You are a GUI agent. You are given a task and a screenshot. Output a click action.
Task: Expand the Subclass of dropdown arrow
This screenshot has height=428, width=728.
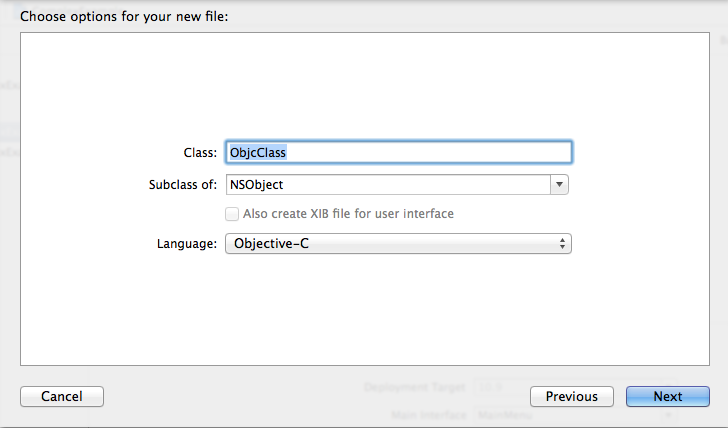pyautogui.click(x=560, y=185)
